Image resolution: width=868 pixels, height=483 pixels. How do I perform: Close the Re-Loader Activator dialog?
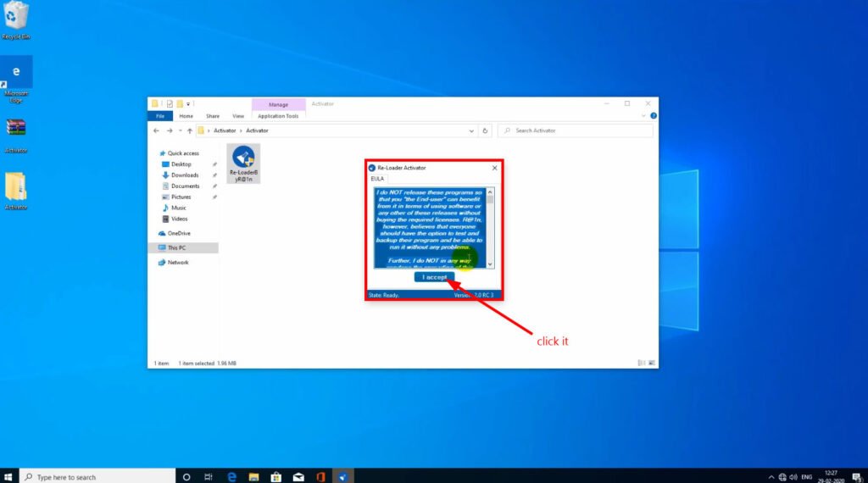[494, 168]
